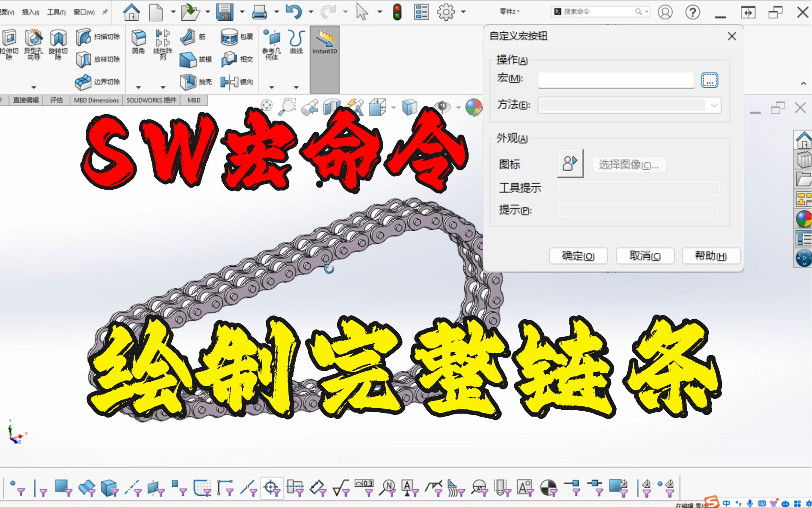Click the 宏(M) input field

tap(615, 80)
